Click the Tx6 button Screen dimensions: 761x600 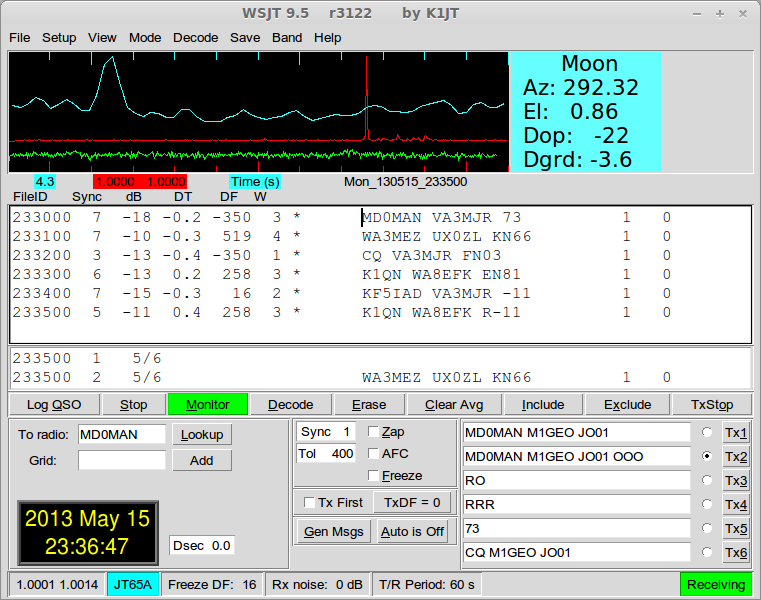(736, 552)
